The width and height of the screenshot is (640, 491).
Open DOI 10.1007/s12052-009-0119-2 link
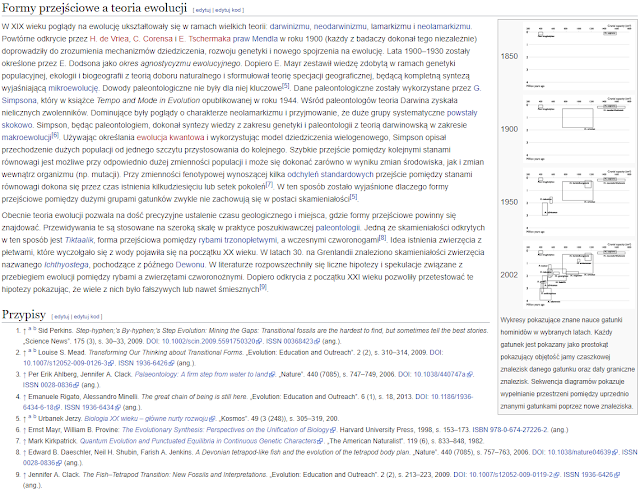(506, 475)
